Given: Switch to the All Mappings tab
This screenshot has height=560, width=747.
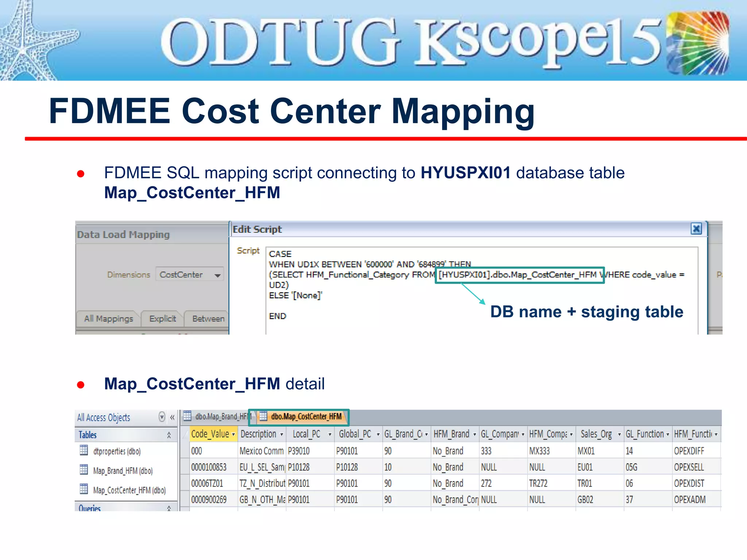Looking at the screenshot, I should [x=109, y=318].
